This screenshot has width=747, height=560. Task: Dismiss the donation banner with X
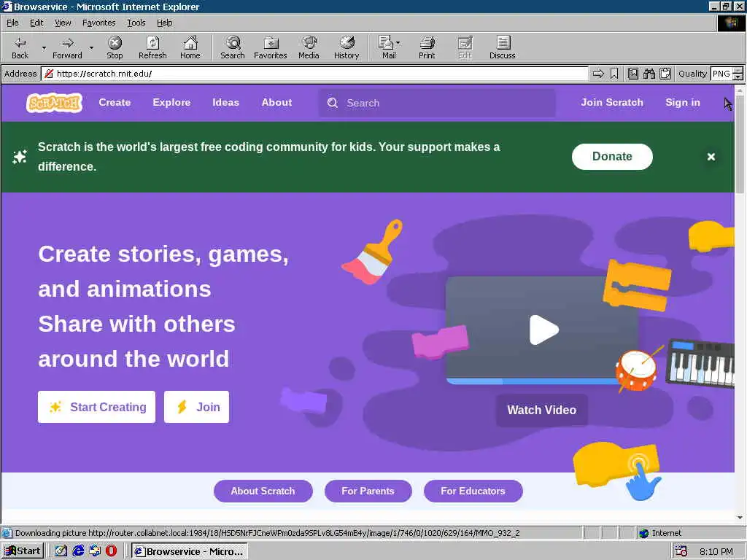point(711,157)
